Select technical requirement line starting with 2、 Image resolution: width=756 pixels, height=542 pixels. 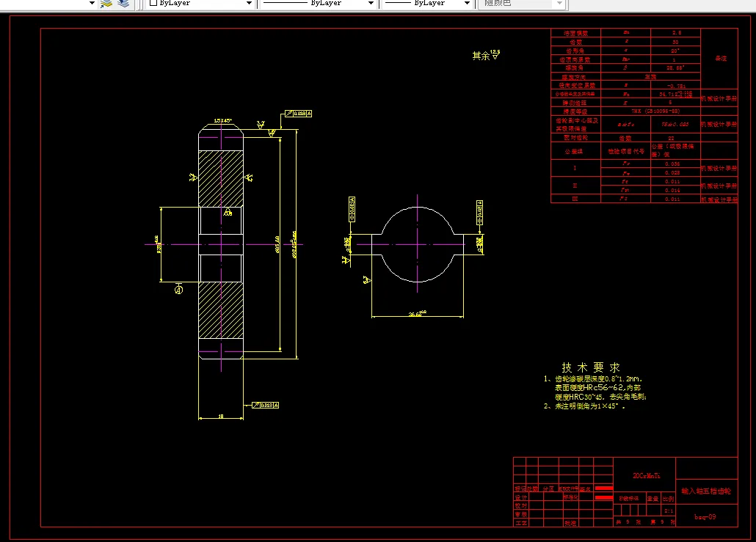point(584,406)
